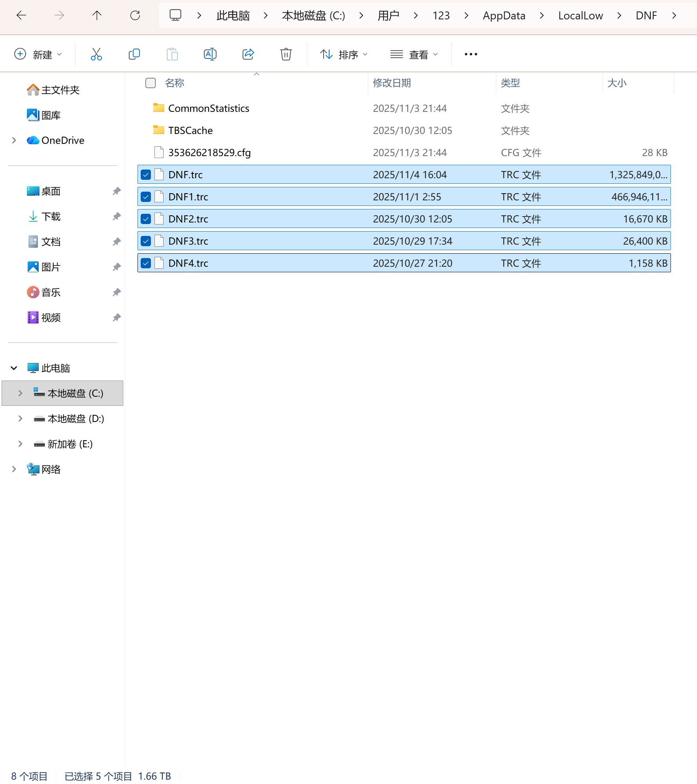Image resolution: width=697 pixels, height=784 pixels.
Task: Click the Delete icon in the toolbar
Action: [x=286, y=54]
